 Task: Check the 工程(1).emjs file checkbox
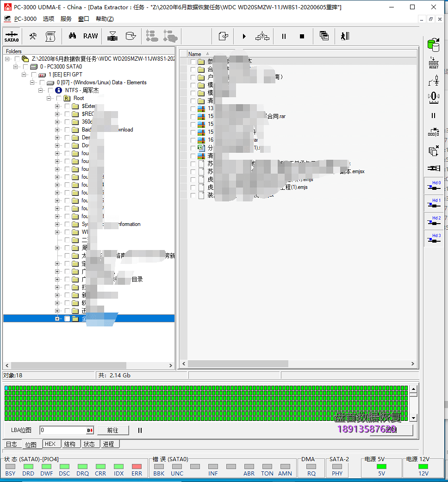pyautogui.click(x=193, y=187)
